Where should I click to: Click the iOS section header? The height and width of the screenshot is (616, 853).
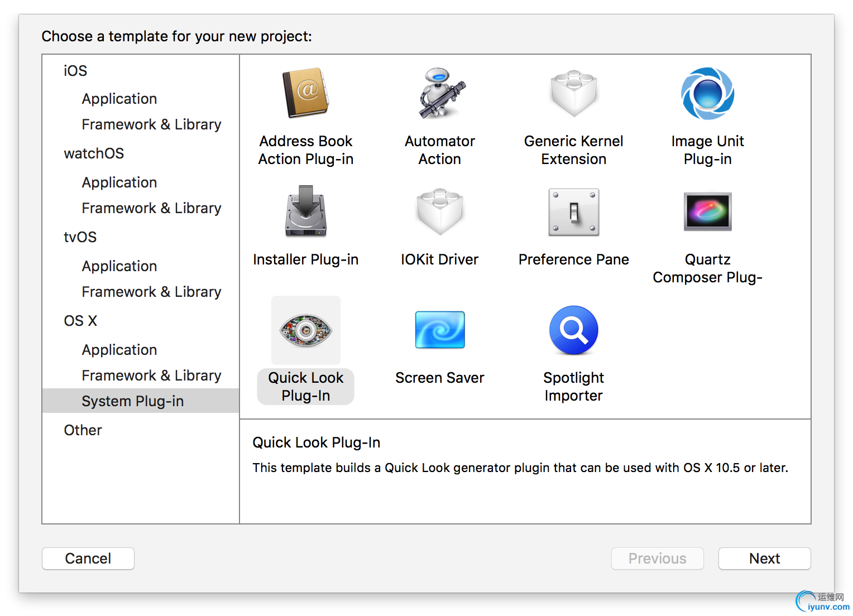point(75,71)
